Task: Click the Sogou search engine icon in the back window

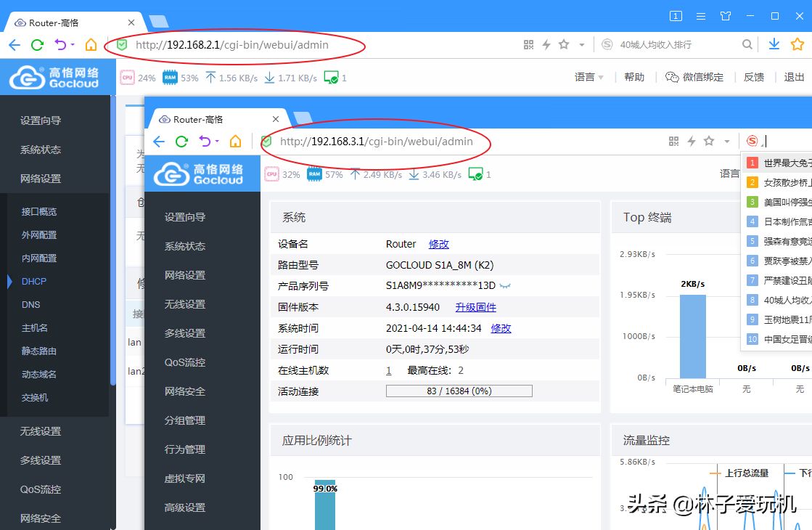Action: pyautogui.click(x=607, y=44)
